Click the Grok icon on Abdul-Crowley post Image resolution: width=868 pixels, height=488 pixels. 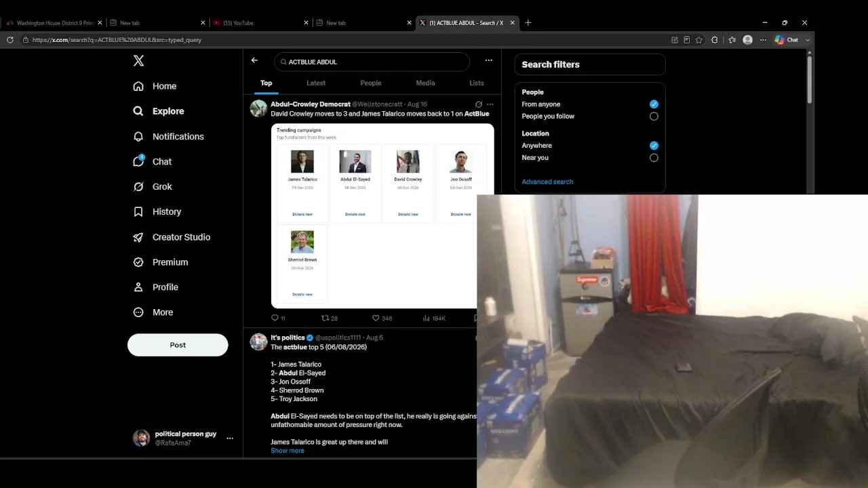479,104
